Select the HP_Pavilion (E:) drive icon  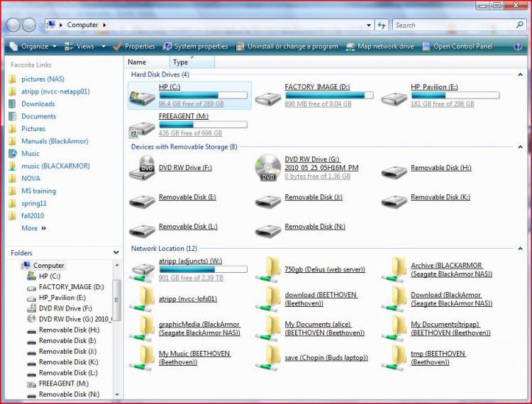(x=394, y=99)
